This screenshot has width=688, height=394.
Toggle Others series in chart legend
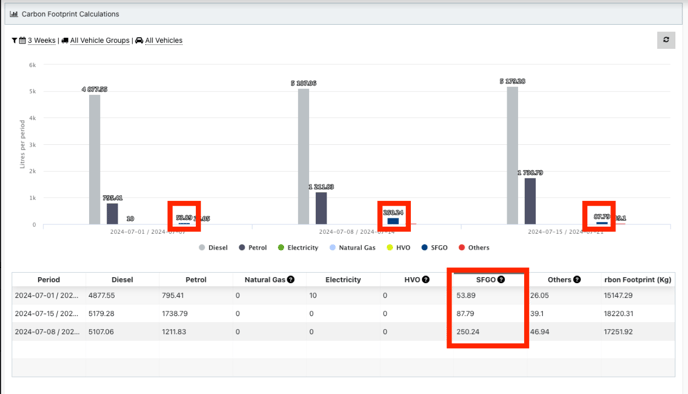[474, 247]
